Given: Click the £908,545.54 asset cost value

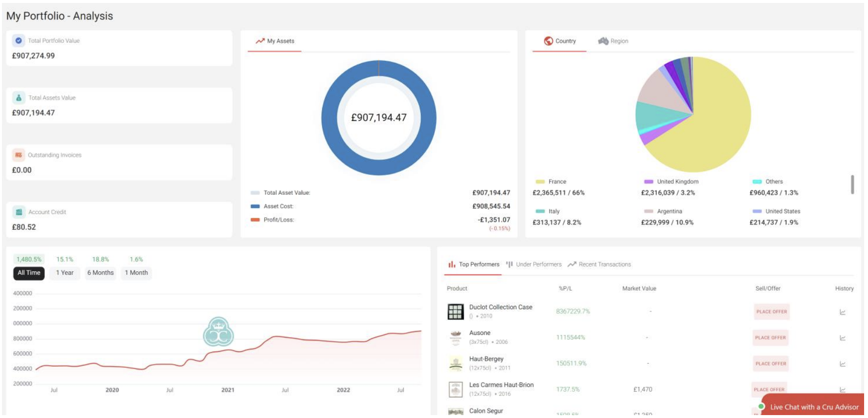Looking at the screenshot, I should (x=491, y=207).
